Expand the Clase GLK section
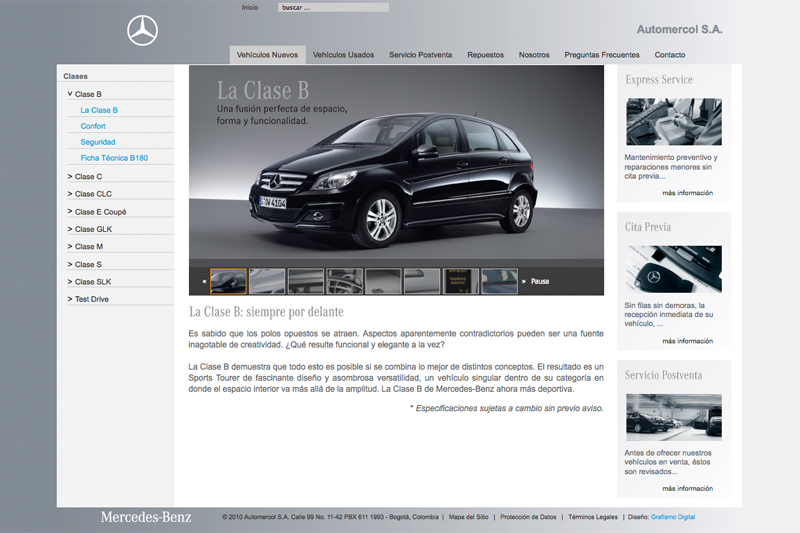The height and width of the screenshot is (533, 800). (x=89, y=229)
